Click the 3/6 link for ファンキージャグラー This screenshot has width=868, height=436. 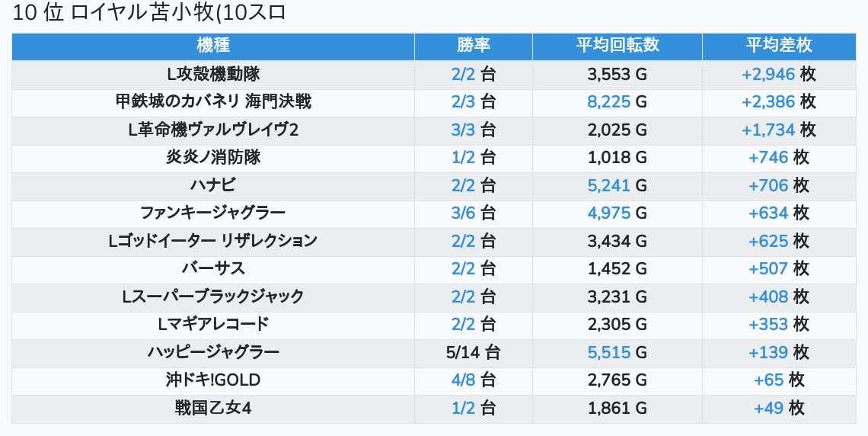(x=463, y=213)
